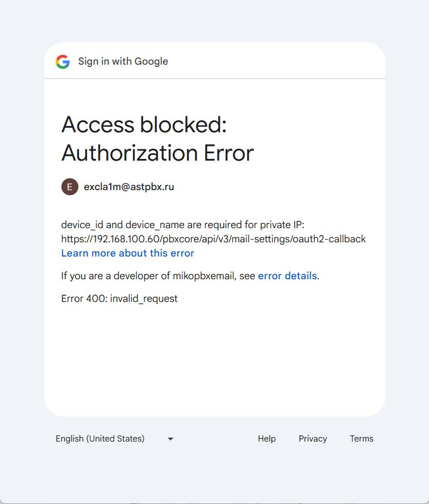
Task: Go to the Privacy footer link
Action: (x=313, y=439)
